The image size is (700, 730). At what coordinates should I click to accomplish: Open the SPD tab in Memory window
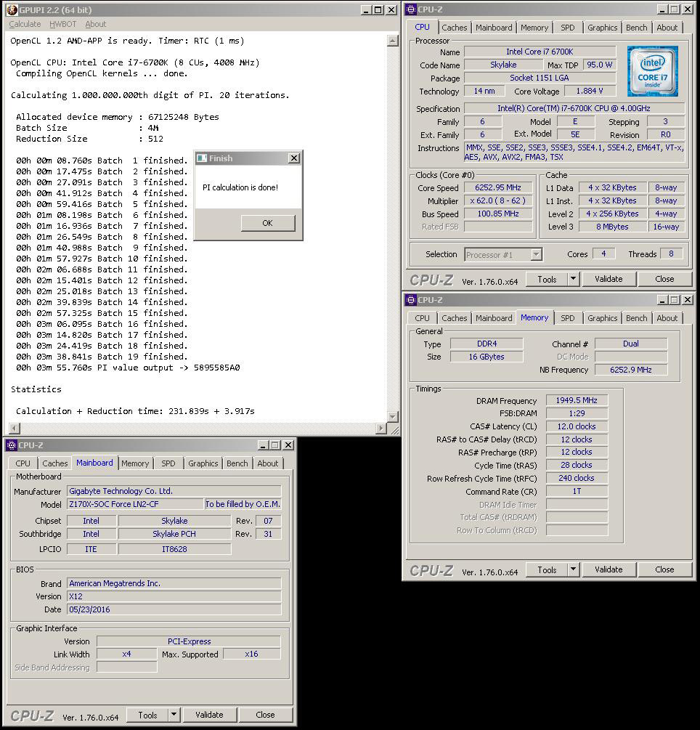[568, 318]
